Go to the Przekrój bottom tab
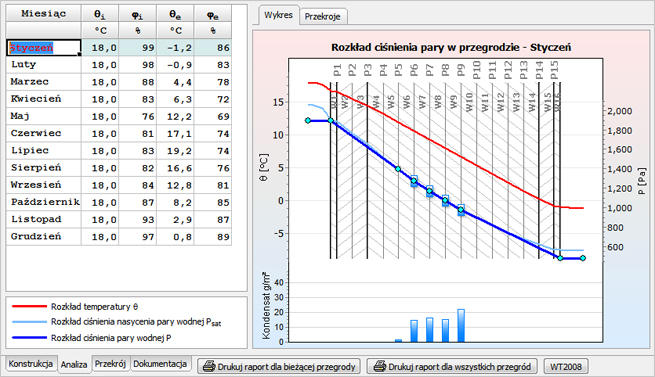Viewport: 655px width, 377px height. coord(110,364)
